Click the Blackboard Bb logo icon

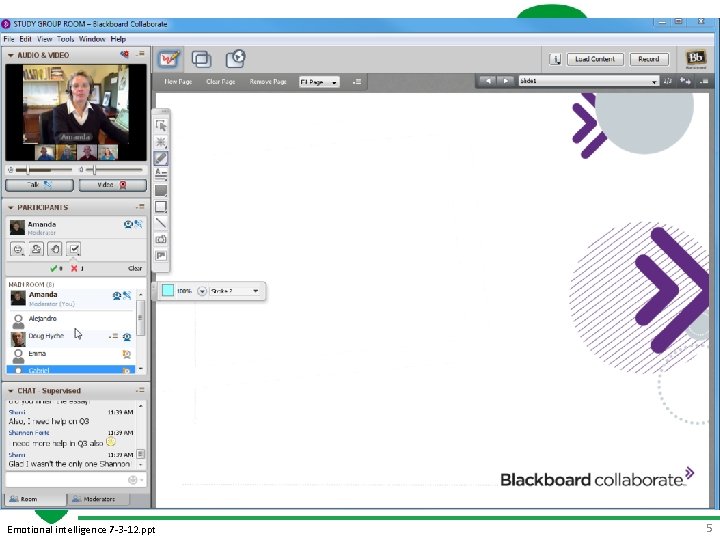696,58
